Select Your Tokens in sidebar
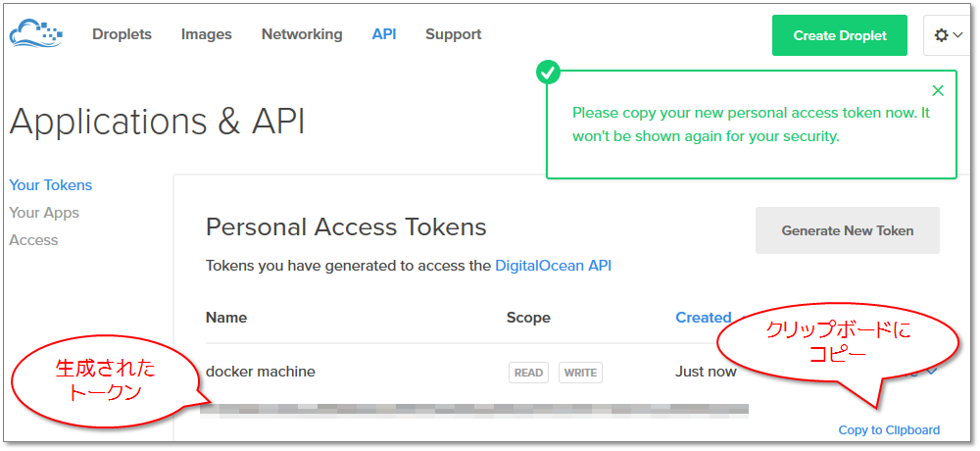This screenshot has height=451, width=980. pyautogui.click(x=51, y=185)
